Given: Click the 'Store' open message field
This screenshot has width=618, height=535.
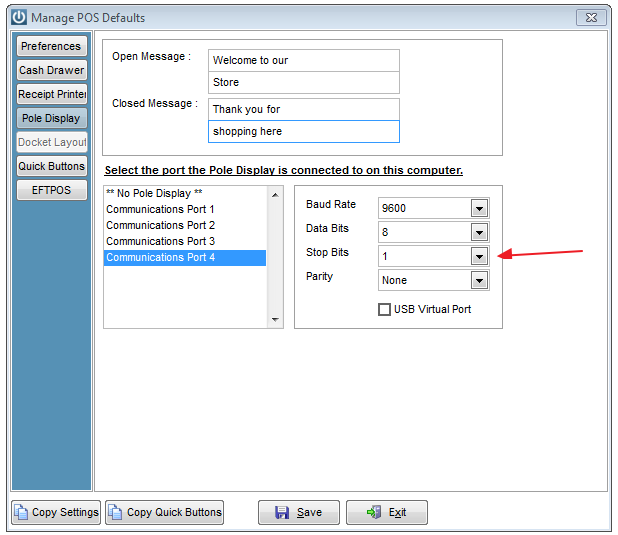Looking at the screenshot, I should point(303,82).
